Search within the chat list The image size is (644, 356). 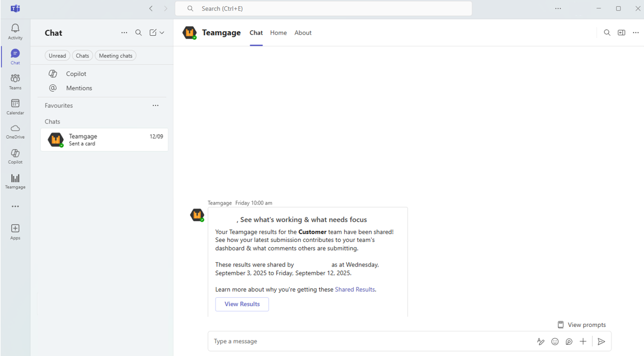pos(139,33)
